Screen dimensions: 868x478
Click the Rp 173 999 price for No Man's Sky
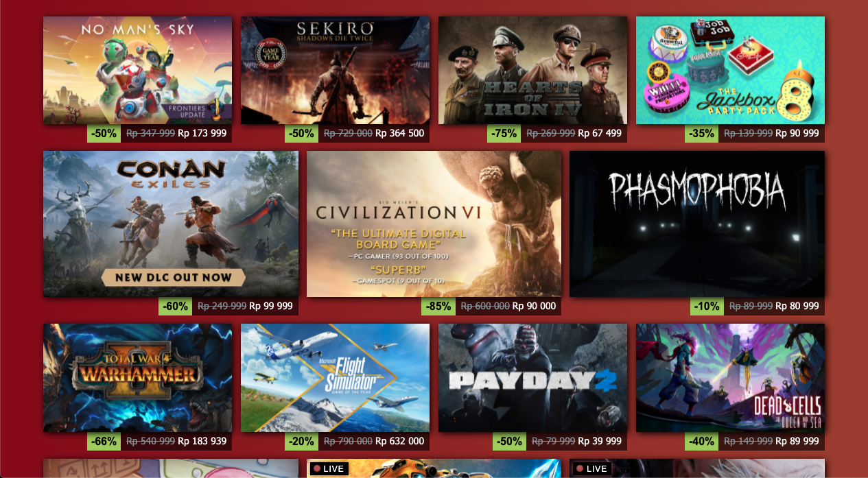(x=202, y=134)
